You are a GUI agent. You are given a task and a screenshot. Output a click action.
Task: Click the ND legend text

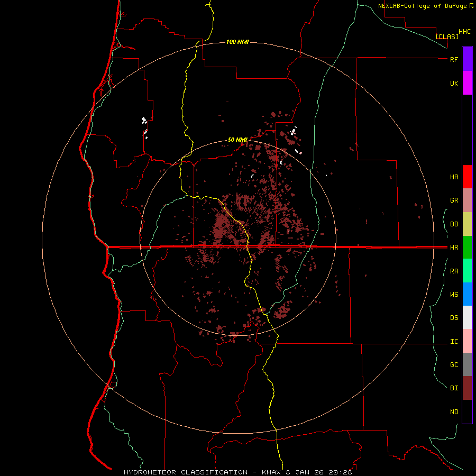point(454,412)
